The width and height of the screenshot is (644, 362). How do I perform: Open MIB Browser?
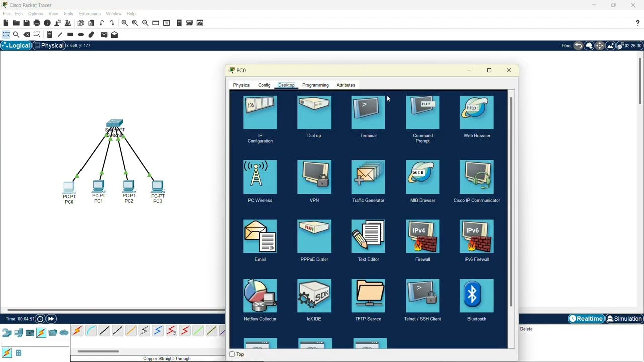point(423,177)
